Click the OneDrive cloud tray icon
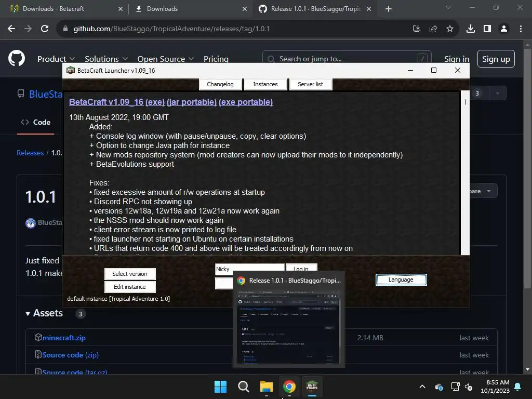This screenshot has width=532, height=399. (438, 387)
